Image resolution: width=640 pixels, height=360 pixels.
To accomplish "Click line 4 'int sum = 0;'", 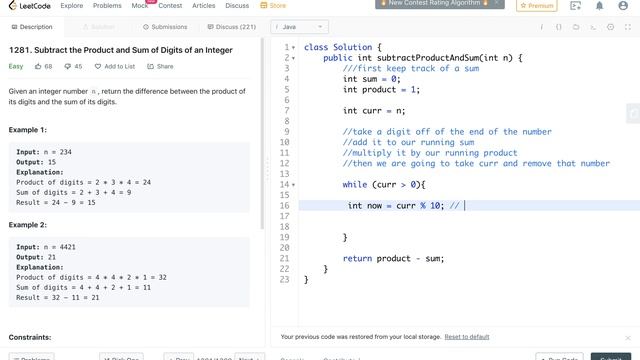I will pos(372,79).
